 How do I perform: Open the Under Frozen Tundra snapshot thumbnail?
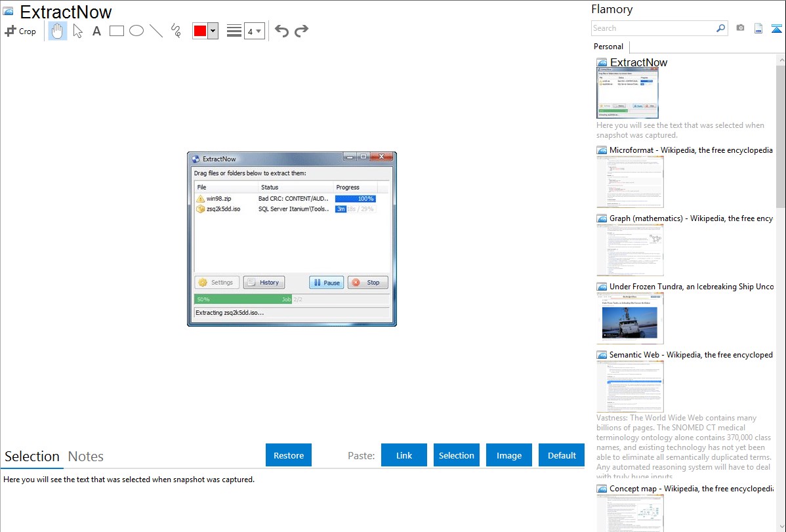[630, 318]
